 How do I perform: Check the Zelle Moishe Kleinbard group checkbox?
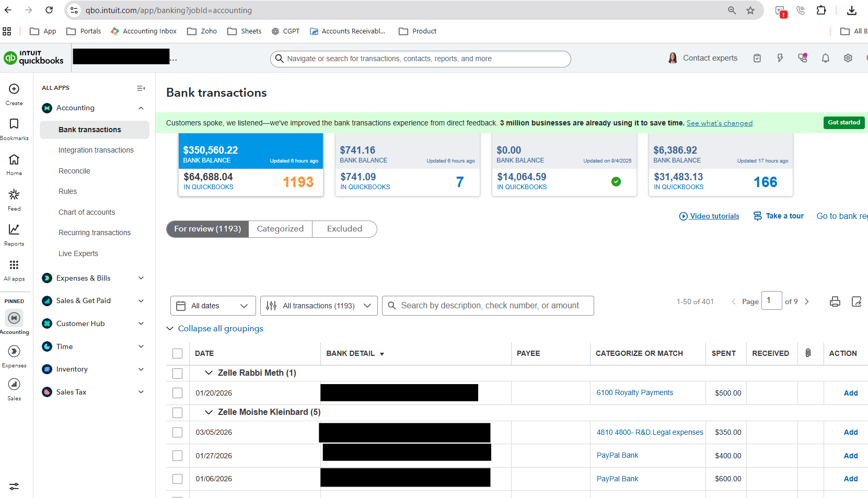pos(178,413)
